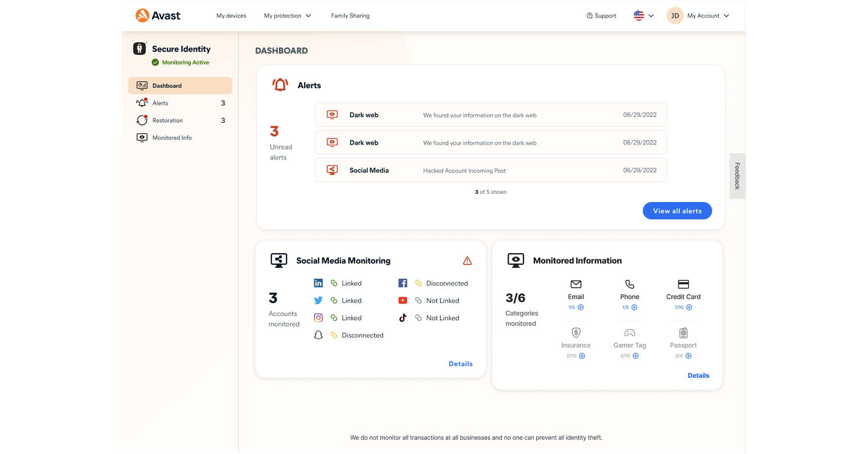
Task: Add a Passport with the plus icon
Action: pos(689,356)
